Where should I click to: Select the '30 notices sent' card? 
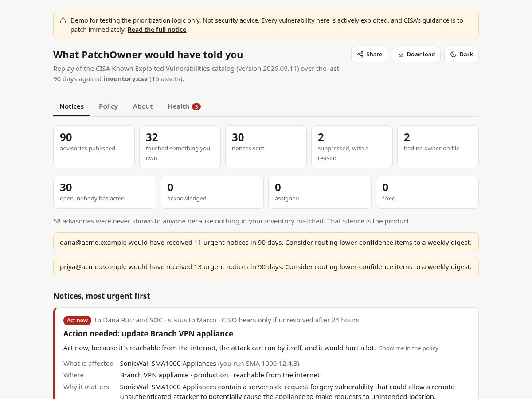click(x=266, y=147)
